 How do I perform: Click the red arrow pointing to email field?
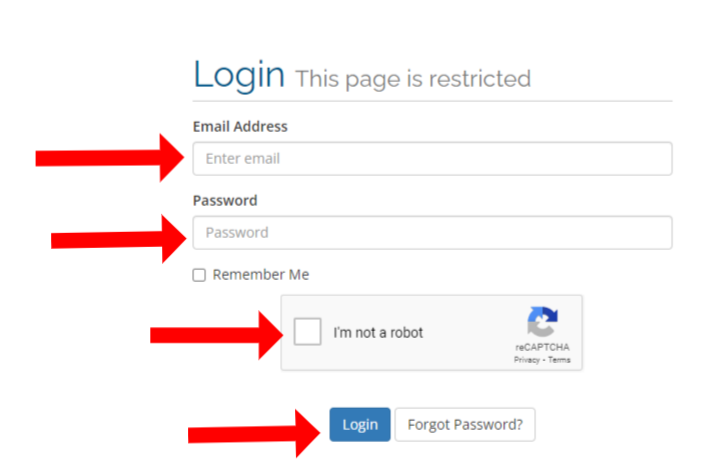pyautogui.click(x=110, y=158)
